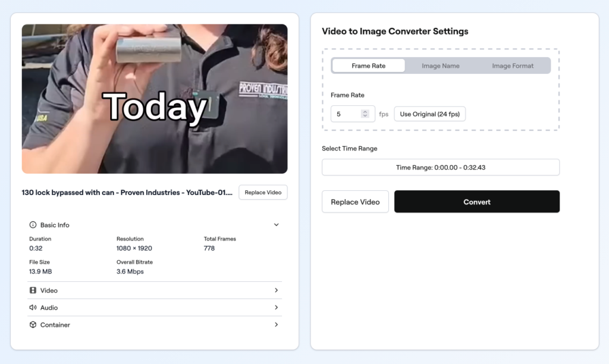Expand the Video details chevron
The width and height of the screenshot is (609, 364).
(x=276, y=290)
